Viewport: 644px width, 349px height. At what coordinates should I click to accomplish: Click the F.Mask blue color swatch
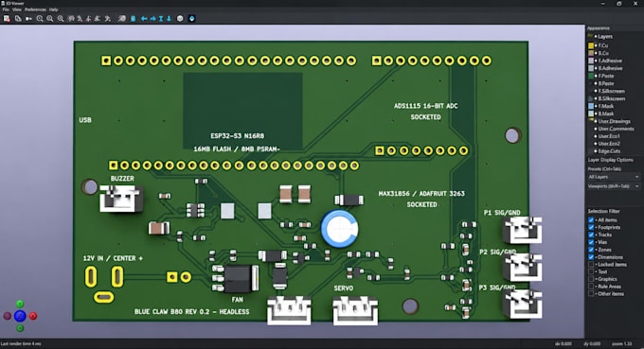pyautogui.click(x=591, y=106)
